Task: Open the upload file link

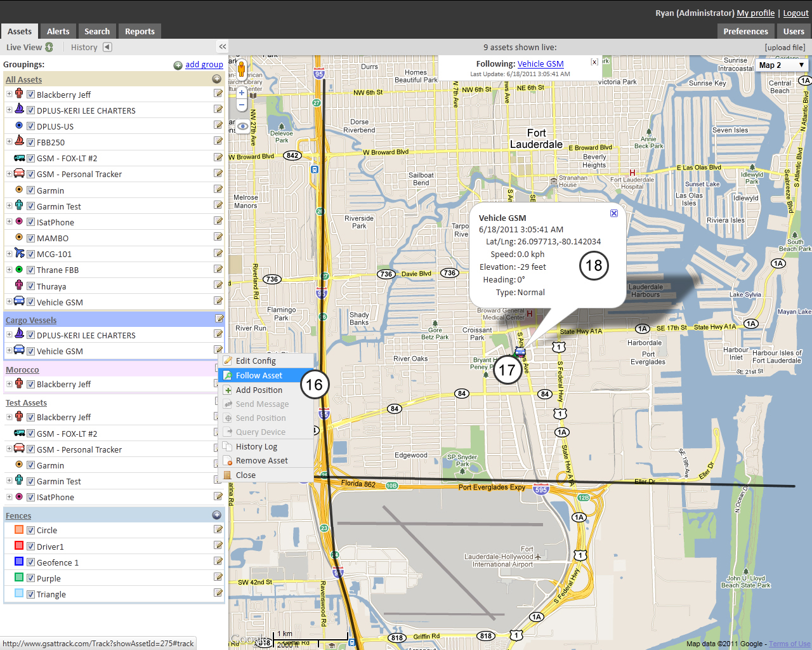Action: (x=783, y=46)
